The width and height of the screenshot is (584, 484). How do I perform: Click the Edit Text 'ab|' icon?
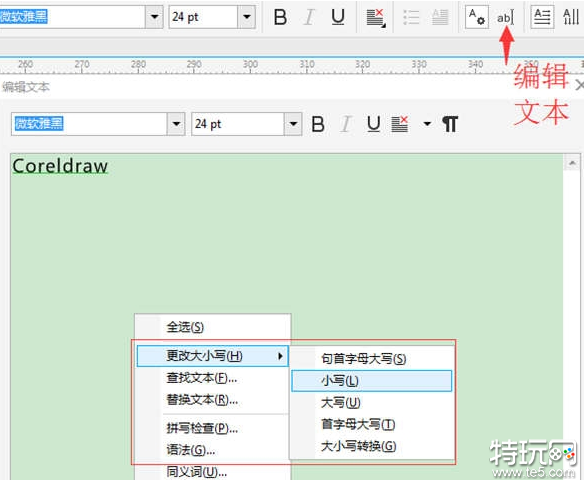pos(505,17)
